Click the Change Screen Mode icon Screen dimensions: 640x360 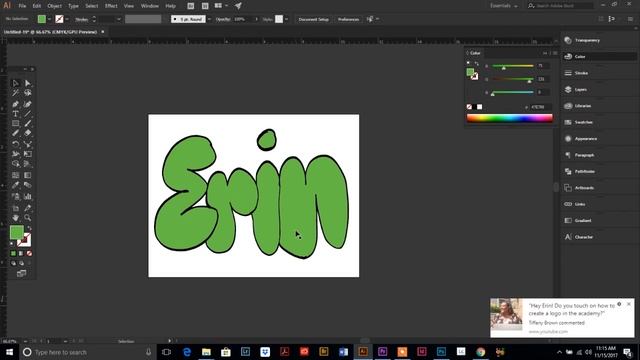click(21, 273)
